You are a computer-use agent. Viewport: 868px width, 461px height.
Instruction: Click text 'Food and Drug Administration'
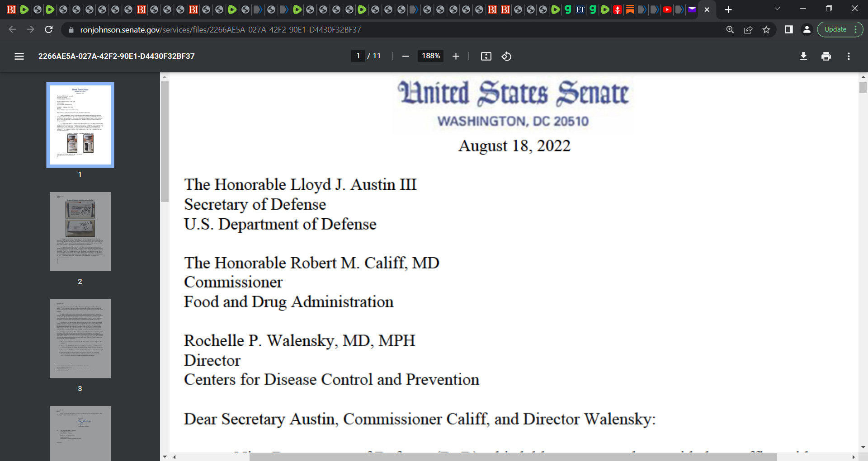pyautogui.click(x=289, y=302)
